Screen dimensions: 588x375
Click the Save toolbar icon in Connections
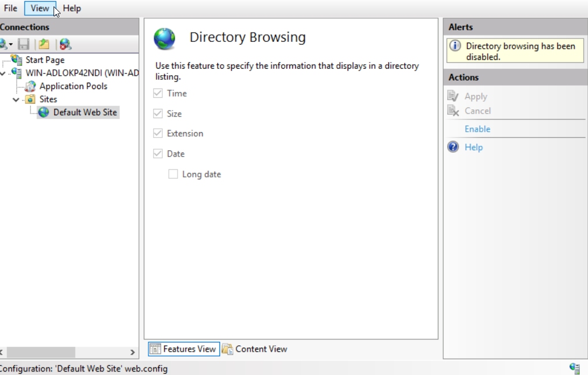pyautogui.click(x=24, y=44)
